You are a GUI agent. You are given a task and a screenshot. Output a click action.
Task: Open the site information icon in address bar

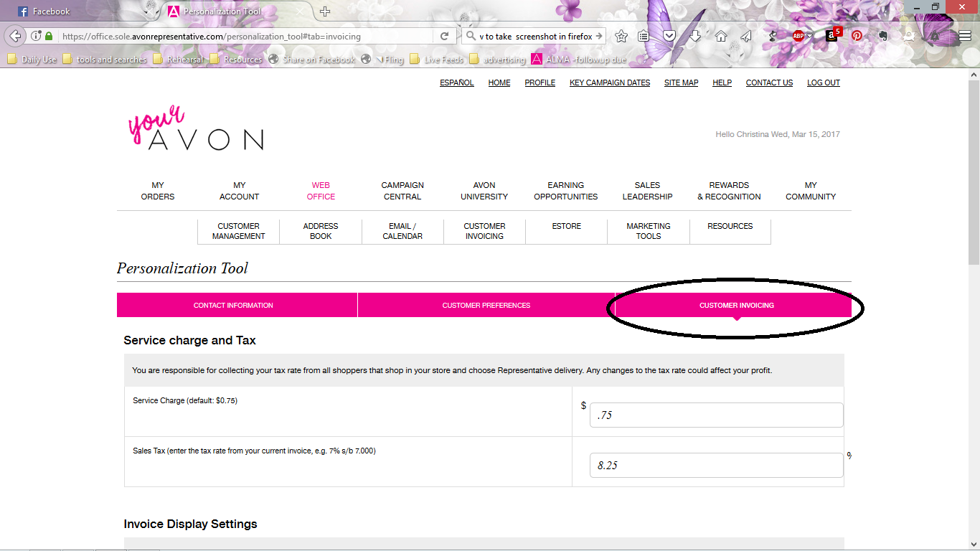[x=35, y=36]
